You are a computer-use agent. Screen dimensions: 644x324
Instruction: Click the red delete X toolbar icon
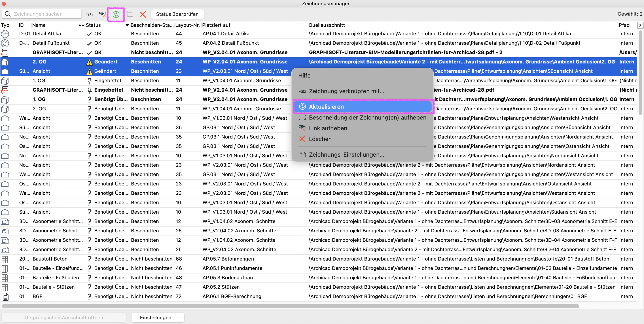[143, 14]
